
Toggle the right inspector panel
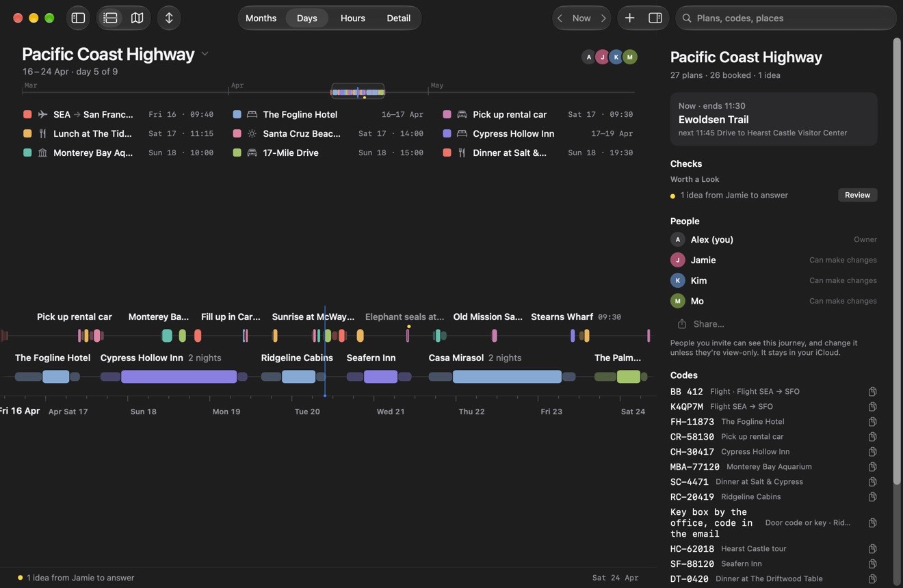click(x=655, y=18)
